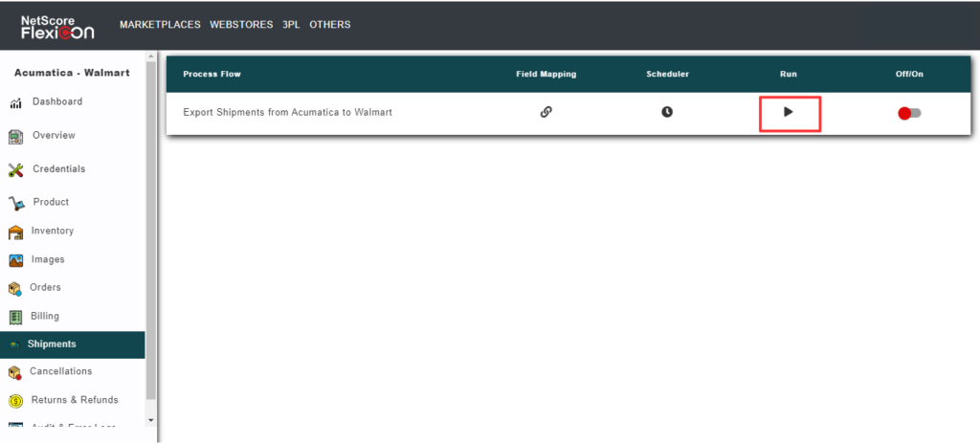
Task: Select Cancellations in the sidebar
Action: tap(60, 371)
